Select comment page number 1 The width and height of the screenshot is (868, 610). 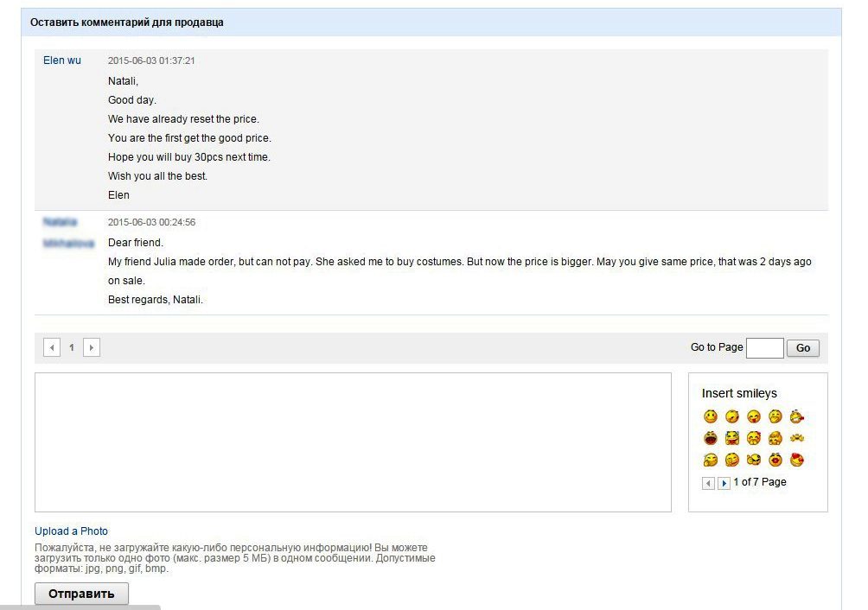click(72, 348)
